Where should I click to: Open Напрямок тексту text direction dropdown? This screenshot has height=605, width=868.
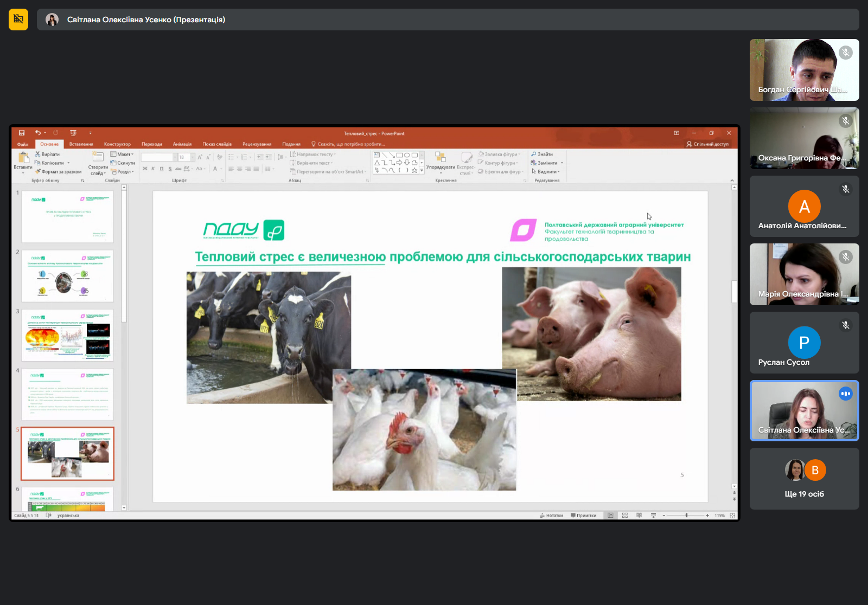tap(313, 154)
